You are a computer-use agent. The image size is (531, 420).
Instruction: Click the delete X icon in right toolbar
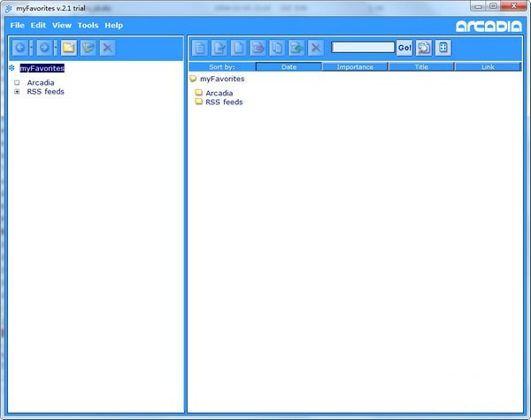click(316, 48)
